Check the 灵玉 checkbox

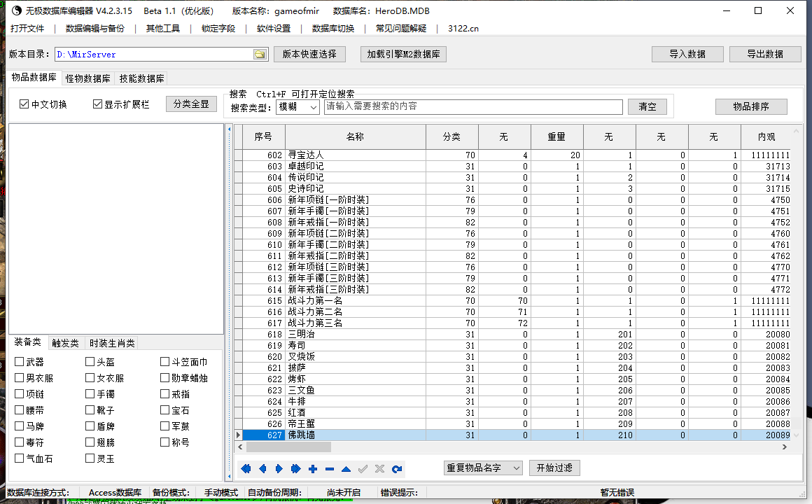point(90,458)
